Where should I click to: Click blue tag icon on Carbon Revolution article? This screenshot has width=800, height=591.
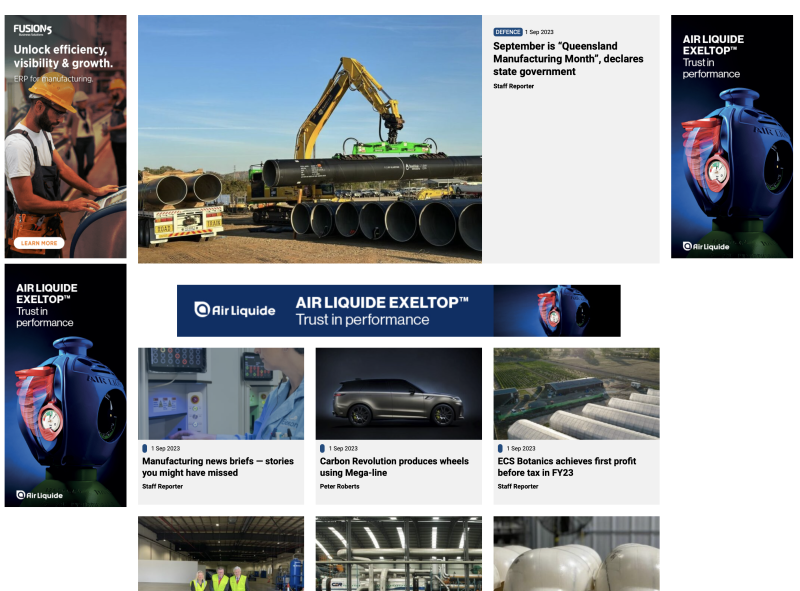(x=322, y=449)
